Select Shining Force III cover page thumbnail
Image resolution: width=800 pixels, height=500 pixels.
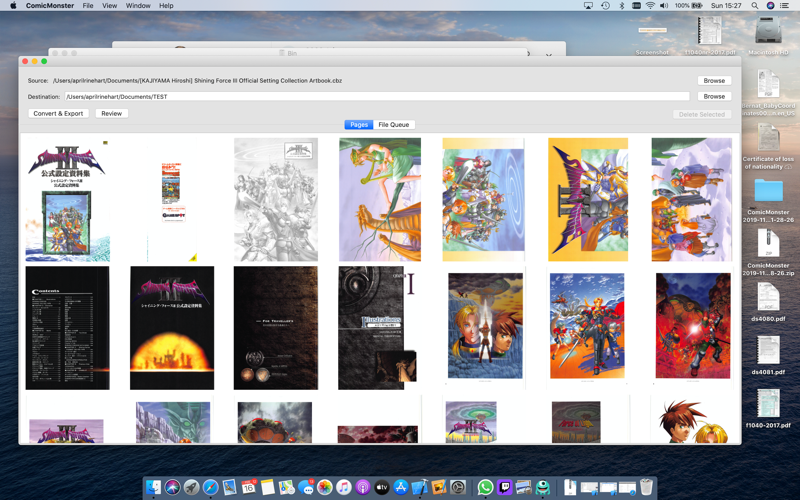pos(67,199)
